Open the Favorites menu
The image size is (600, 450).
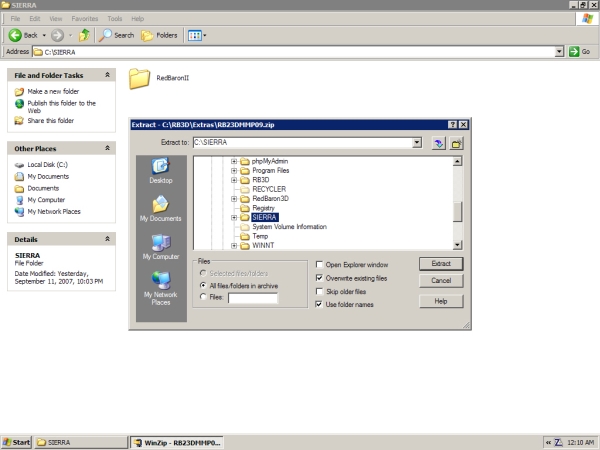[x=85, y=19]
